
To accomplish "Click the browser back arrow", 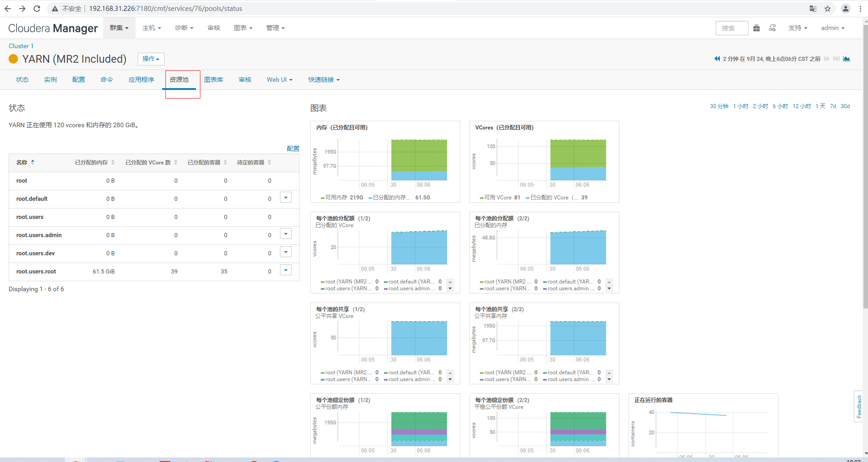I will pyautogui.click(x=8, y=9).
